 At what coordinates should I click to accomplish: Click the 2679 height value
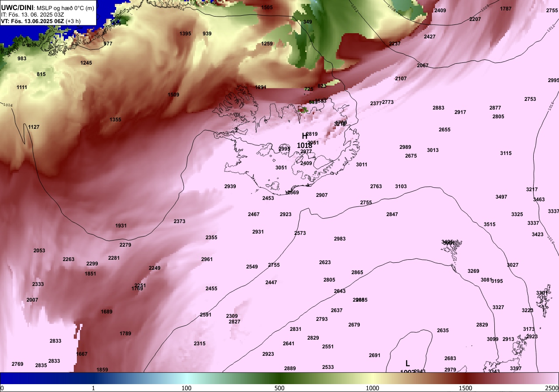pyautogui.click(x=354, y=325)
